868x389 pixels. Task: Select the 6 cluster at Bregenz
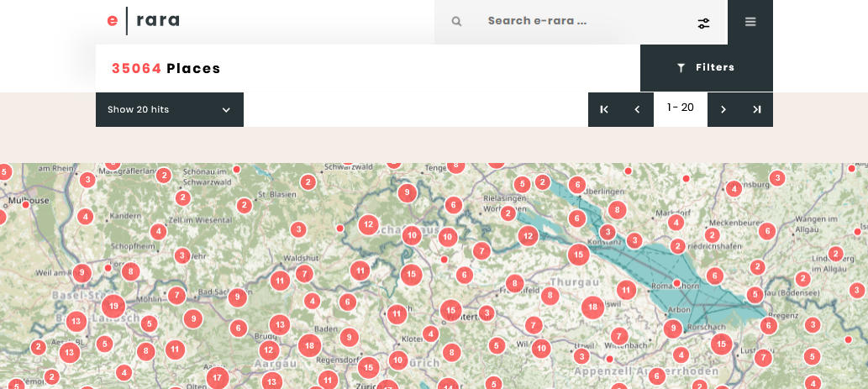point(768,325)
